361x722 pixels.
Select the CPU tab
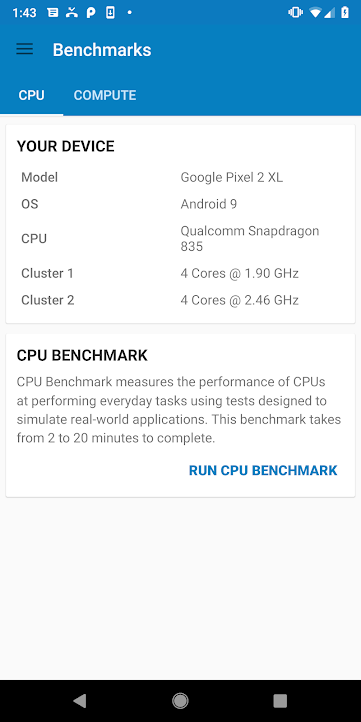point(31,95)
